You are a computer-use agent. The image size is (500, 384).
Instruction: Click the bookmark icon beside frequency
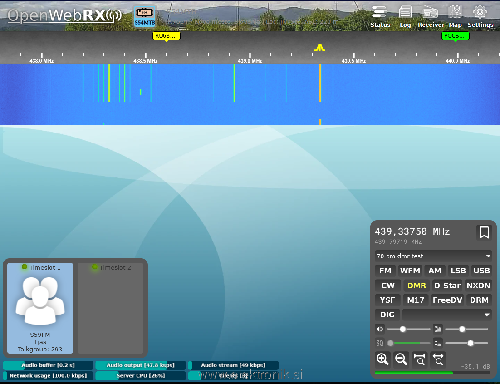coord(484,232)
